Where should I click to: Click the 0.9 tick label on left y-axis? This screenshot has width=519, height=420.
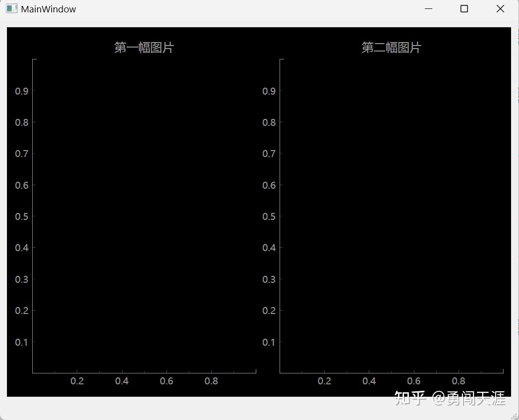21,91
